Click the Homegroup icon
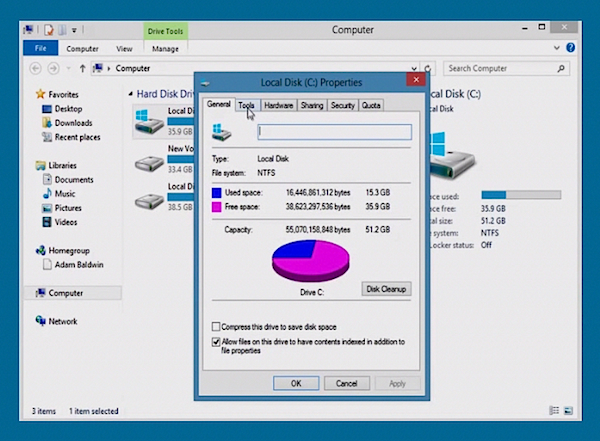 41,250
